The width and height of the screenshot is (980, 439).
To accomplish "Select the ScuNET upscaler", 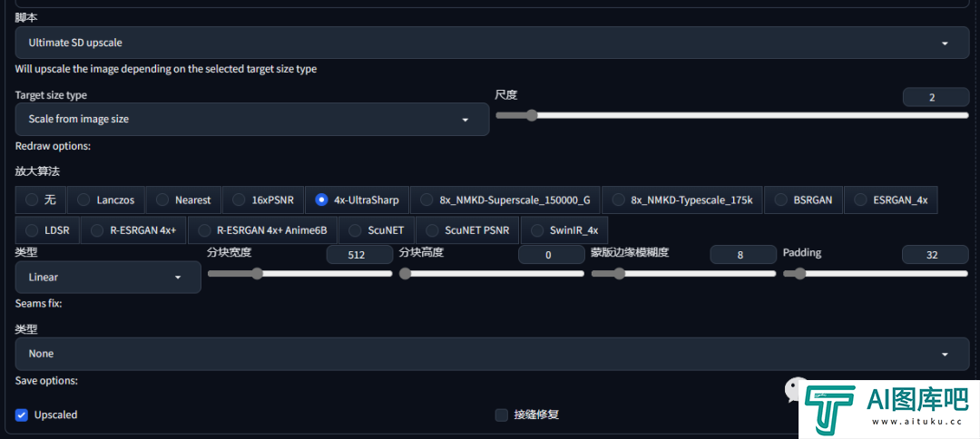I will click(377, 229).
